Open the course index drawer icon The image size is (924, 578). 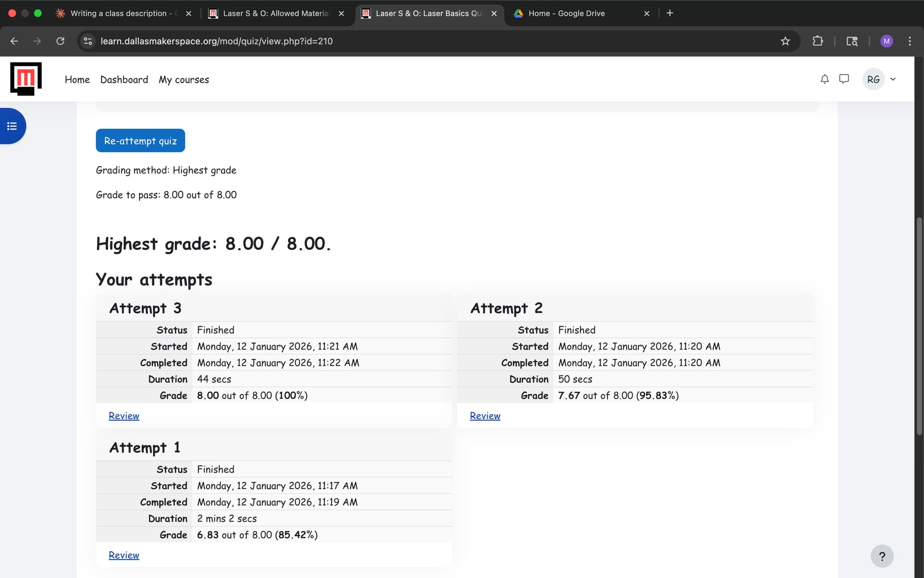(x=12, y=126)
